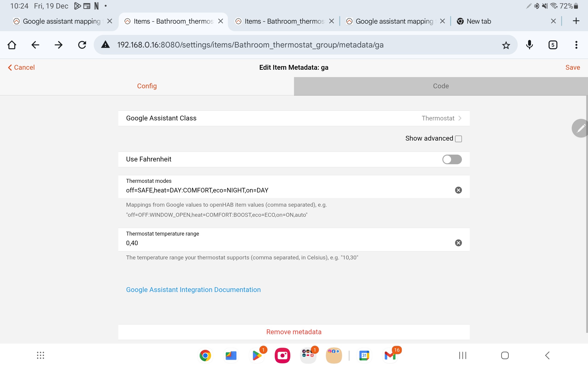Click the browser reload icon

pyautogui.click(x=82, y=45)
